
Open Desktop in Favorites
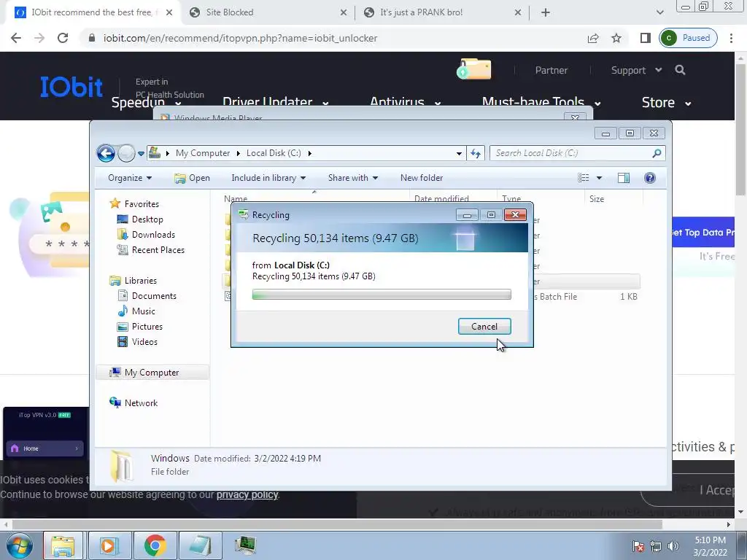tap(147, 219)
